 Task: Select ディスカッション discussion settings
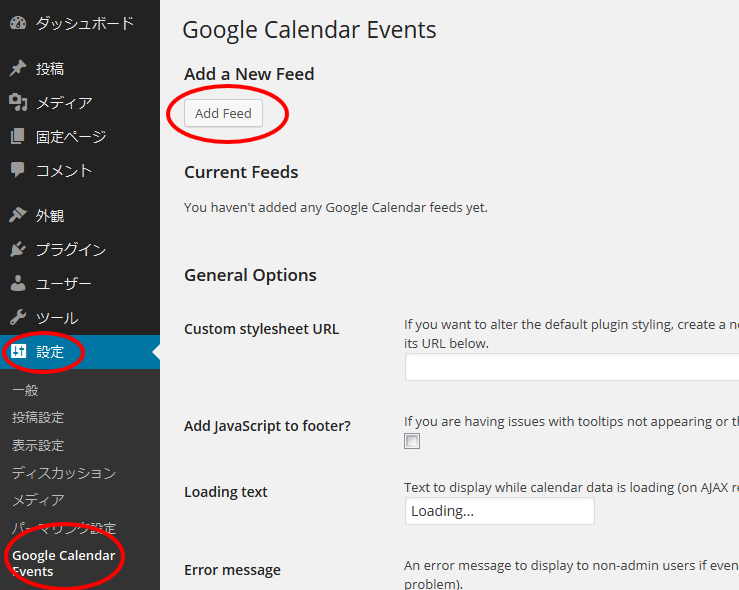[64, 473]
